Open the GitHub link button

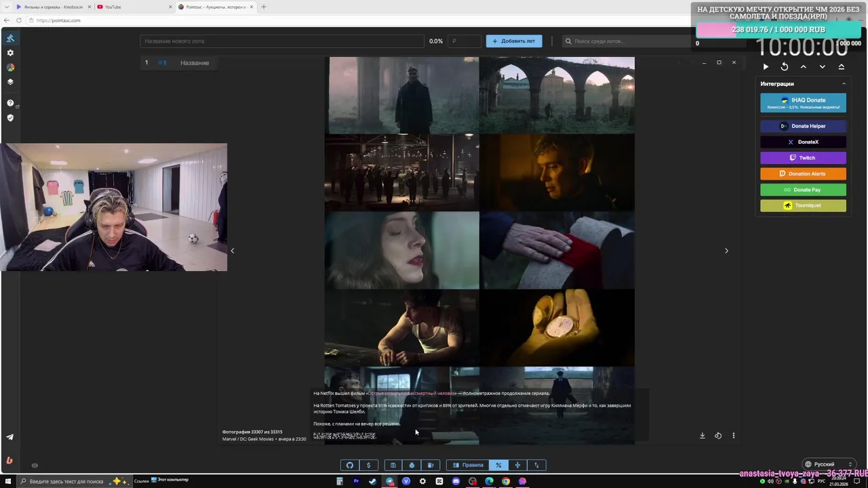(350, 465)
